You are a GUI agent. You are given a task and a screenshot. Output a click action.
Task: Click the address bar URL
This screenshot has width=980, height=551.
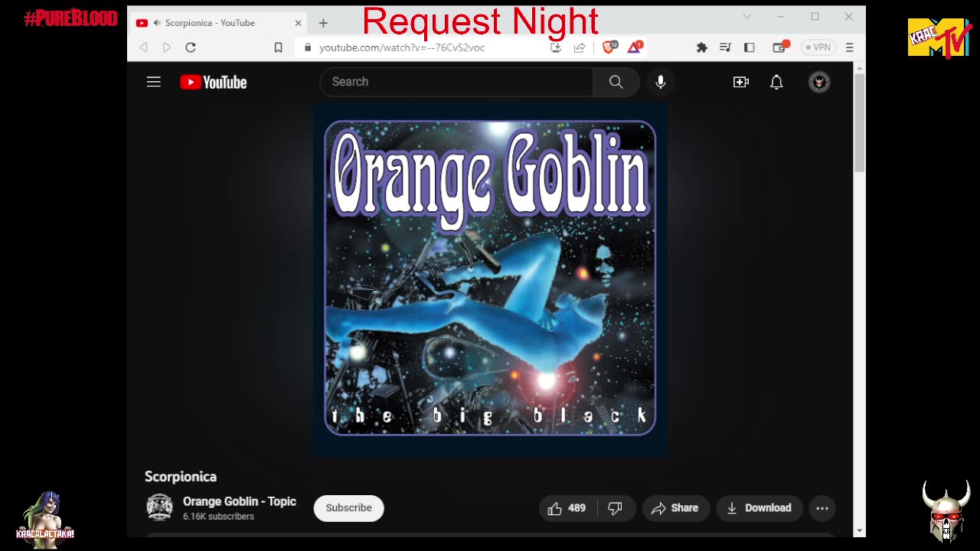[x=402, y=47]
